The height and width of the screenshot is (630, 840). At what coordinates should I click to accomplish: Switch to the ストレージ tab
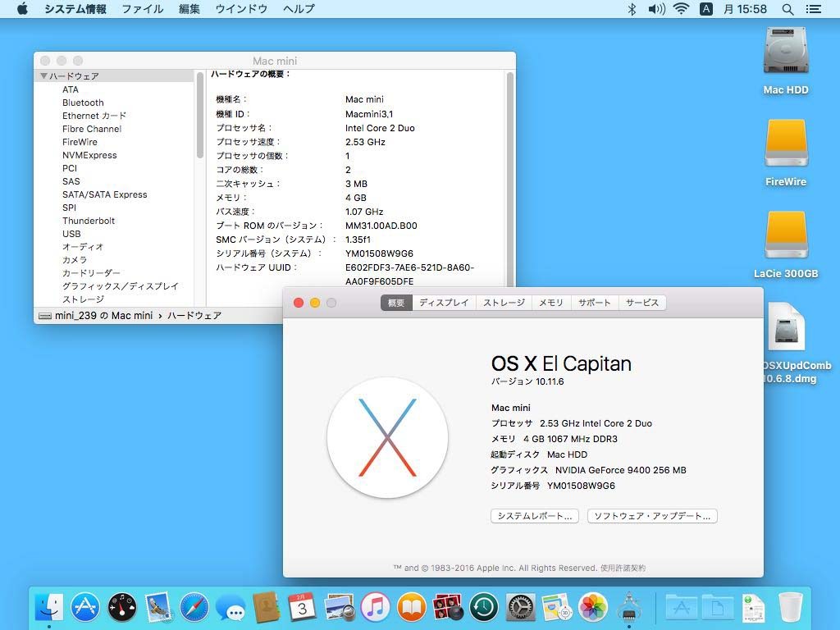[x=504, y=303]
